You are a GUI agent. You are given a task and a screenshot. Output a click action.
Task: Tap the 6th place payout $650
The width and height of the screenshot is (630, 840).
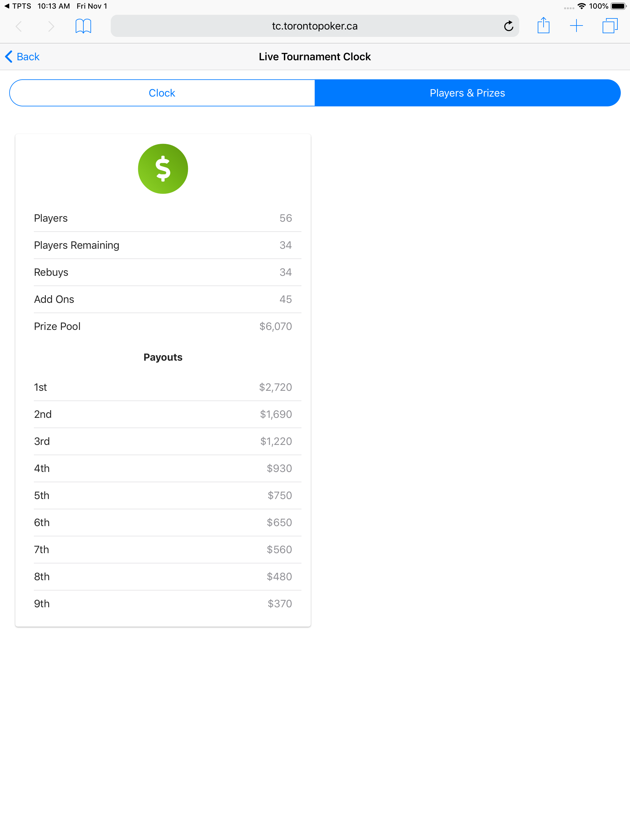click(x=279, y=522)
